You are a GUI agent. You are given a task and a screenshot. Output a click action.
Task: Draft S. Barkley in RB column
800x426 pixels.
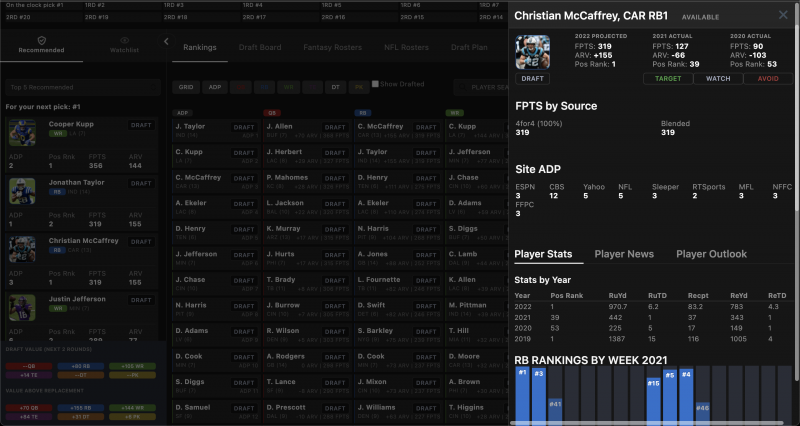pyautogui.click(x=426, y=331)
